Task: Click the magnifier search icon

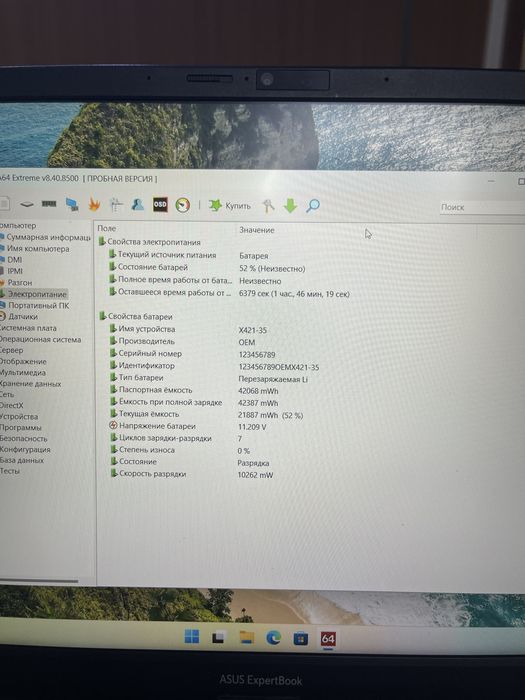Action: click(x=313, y=206)
